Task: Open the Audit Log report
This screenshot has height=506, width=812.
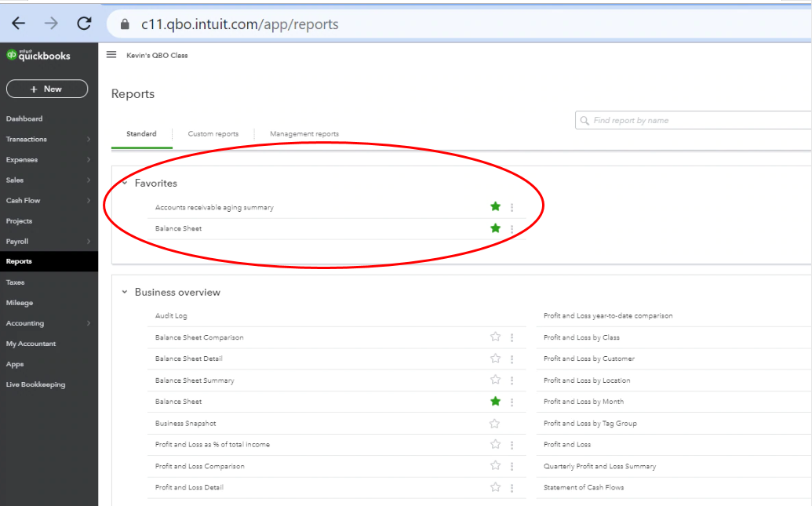Action: 171,315
